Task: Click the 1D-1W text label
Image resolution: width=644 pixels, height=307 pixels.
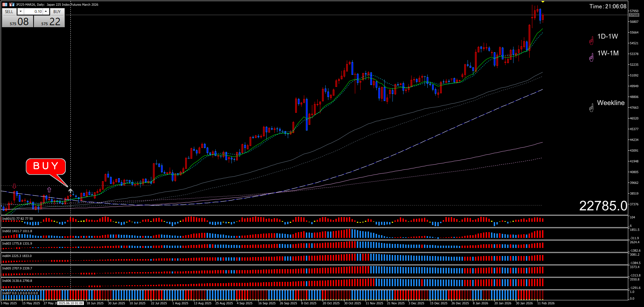Action: [x=607, y=37]
